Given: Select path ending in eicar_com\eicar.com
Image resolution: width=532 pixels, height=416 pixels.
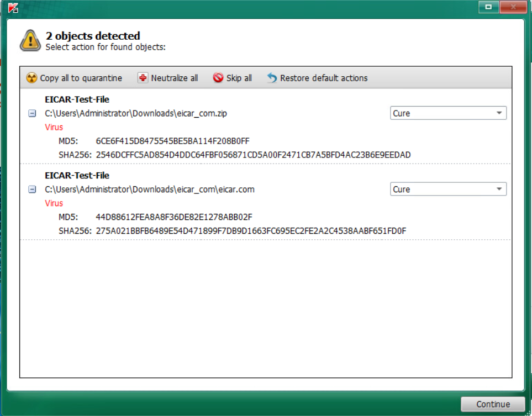Looking at the screenshot, I should tap(150, 189).
